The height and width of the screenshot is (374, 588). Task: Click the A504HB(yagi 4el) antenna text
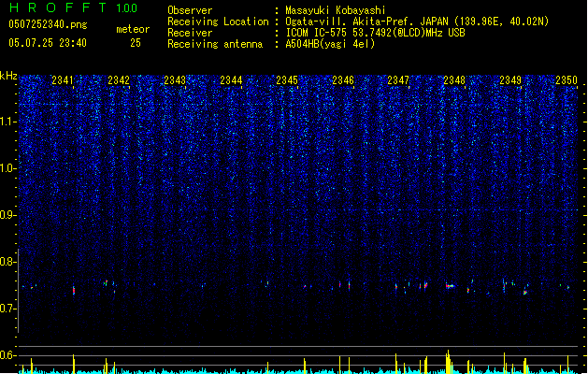[x=330, y=44]
